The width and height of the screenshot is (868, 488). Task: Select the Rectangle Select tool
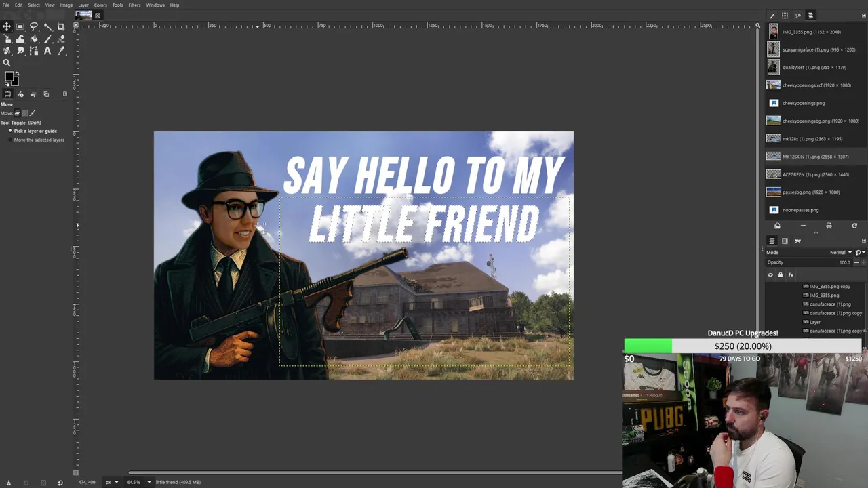tap(20, 26)
